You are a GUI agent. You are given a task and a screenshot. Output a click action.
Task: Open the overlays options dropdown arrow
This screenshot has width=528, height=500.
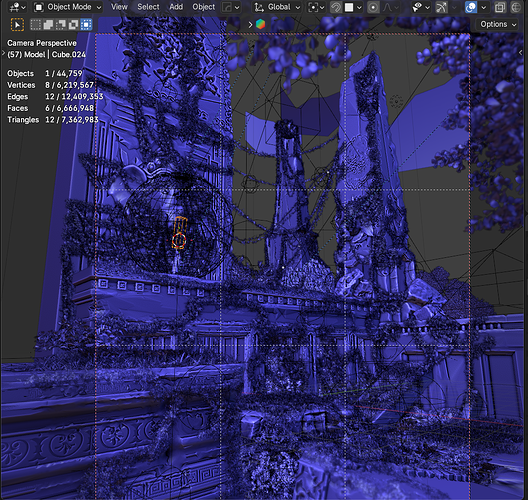coord(484,7)
